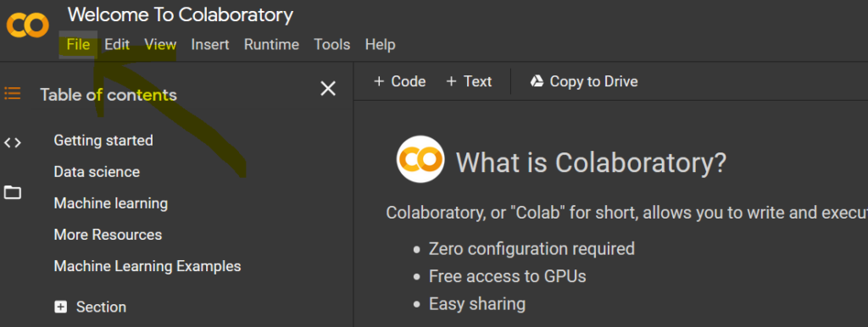
Task: Open the Help menu
Action: tap(381, 44)
